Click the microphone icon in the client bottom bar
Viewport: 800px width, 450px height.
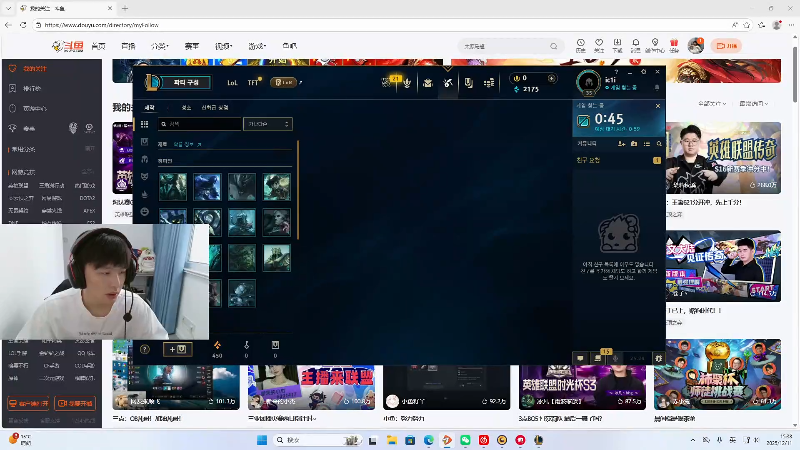[x=616, y=358]
